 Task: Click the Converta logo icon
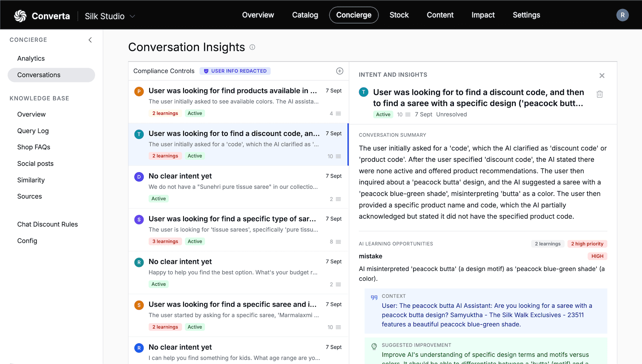pos(20,16)
